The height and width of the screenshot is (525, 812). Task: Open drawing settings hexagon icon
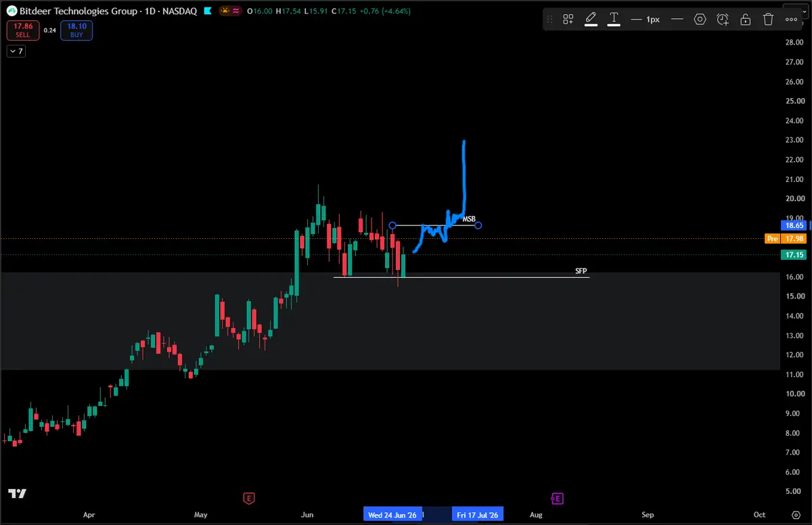pos(700,19)
